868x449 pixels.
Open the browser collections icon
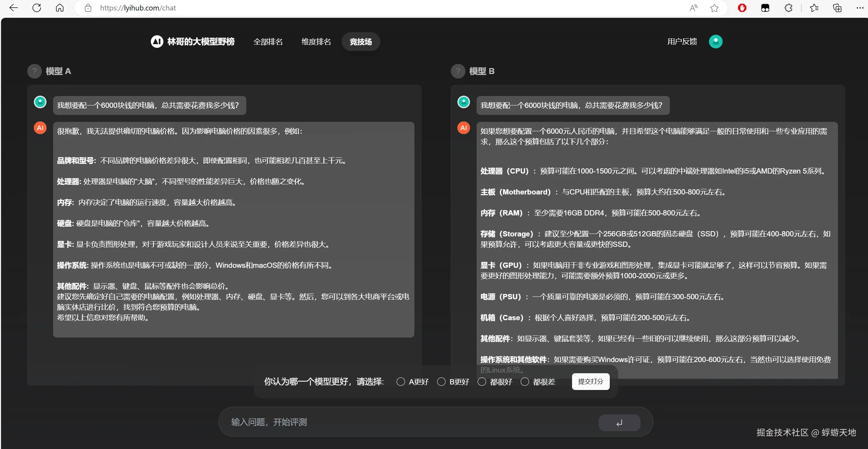pos(837,8)
